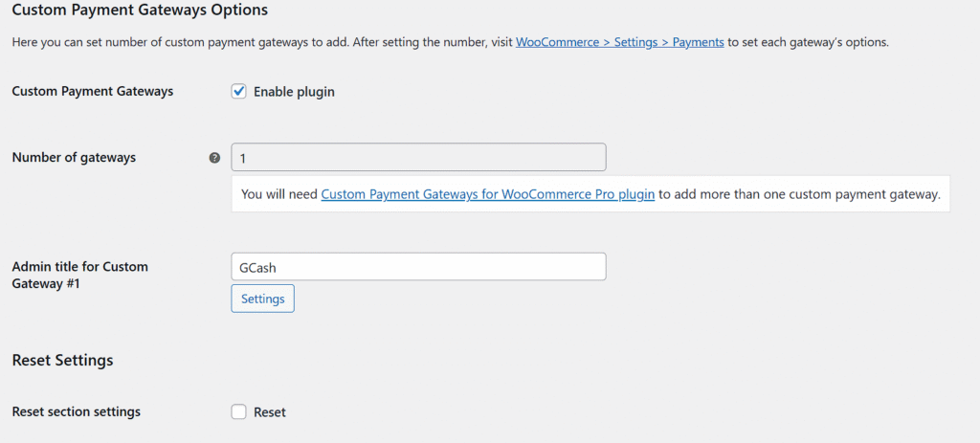The image size is (980, 443).
Task: Open the Settings button under GCash
Action: [x=262, y=299]
